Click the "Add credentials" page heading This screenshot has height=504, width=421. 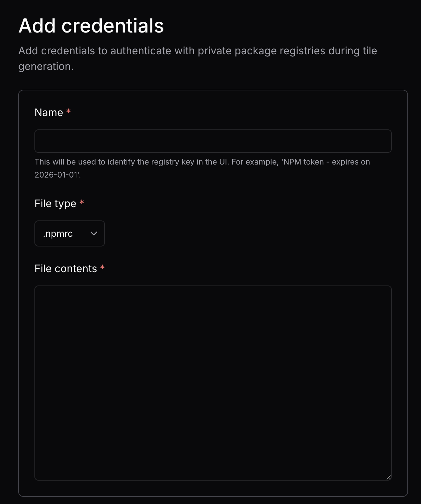91,26
